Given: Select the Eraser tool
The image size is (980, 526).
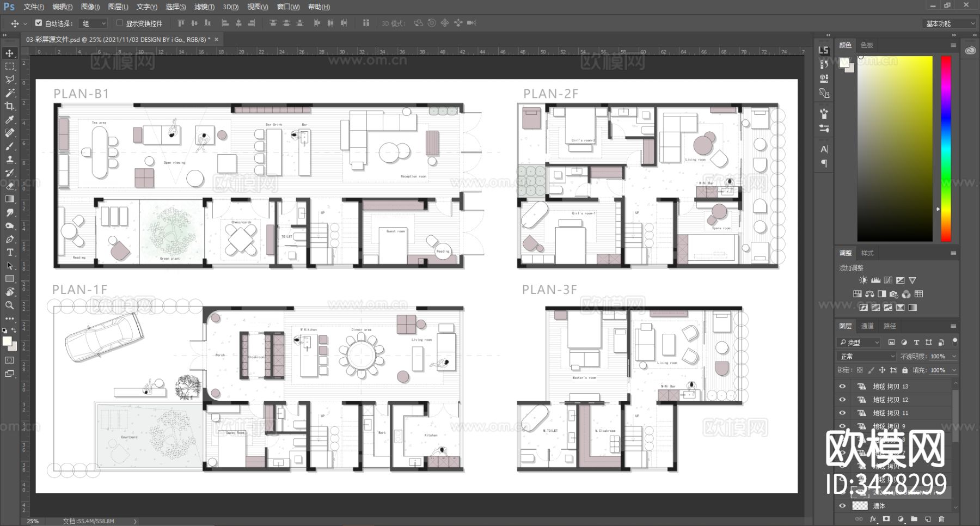Looking at the screenshot, I should 10,186.
